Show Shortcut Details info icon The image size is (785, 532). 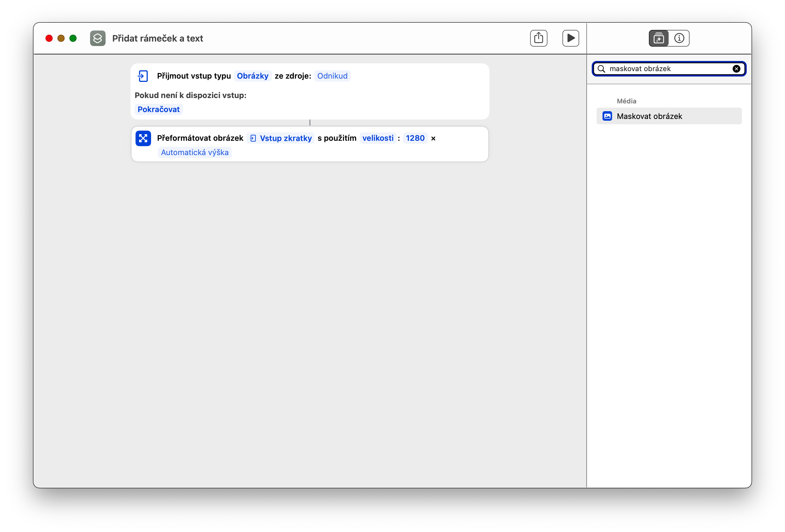(x=679, y=38)
